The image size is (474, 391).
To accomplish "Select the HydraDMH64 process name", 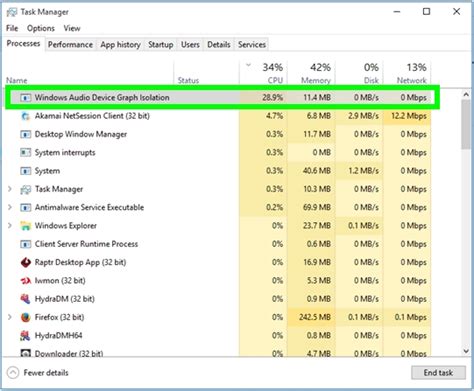I will click(58, 336).
